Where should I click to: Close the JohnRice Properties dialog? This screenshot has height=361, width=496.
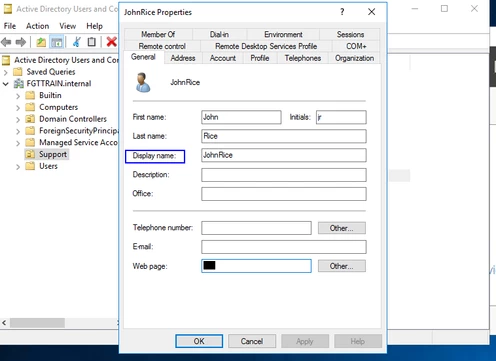(x=371, y=12)
